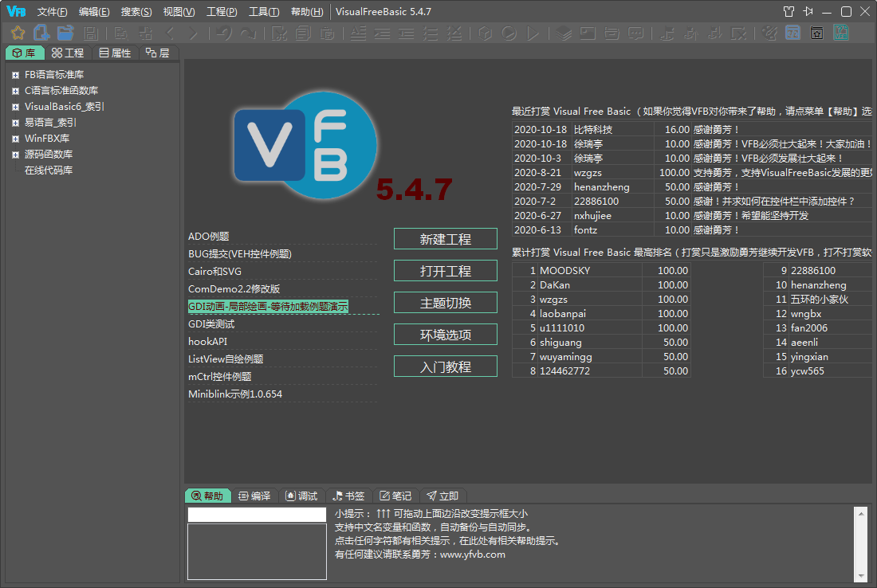The image size is (877, 588).
Task: Switch to the 编译 output tab
Action: tap(254, 496)
